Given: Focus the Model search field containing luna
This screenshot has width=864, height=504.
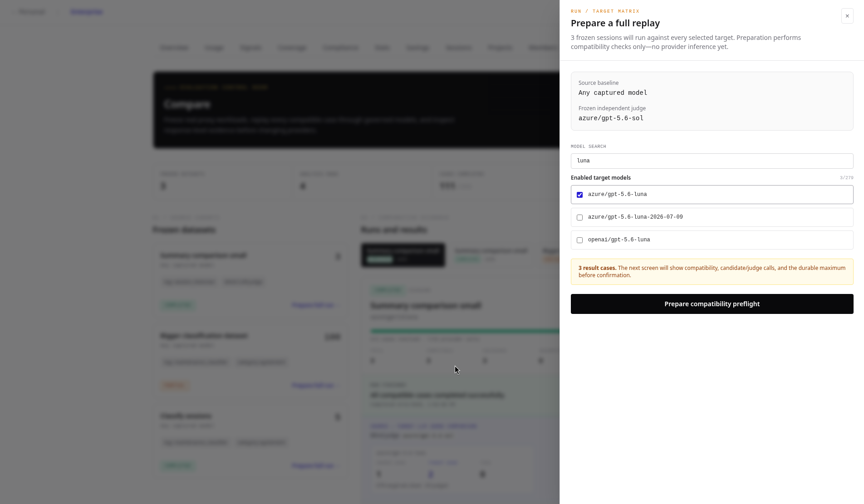Looking at the screenshot, I should 712,161.
